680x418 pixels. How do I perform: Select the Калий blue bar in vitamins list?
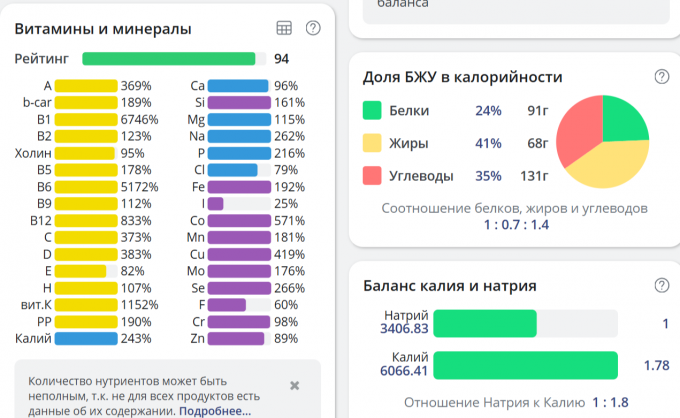pyautogui.click(x=86, y=338)
